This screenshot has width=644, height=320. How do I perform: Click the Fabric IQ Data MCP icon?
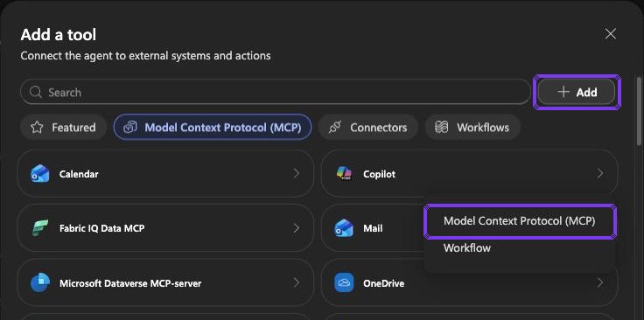(40, 228)
